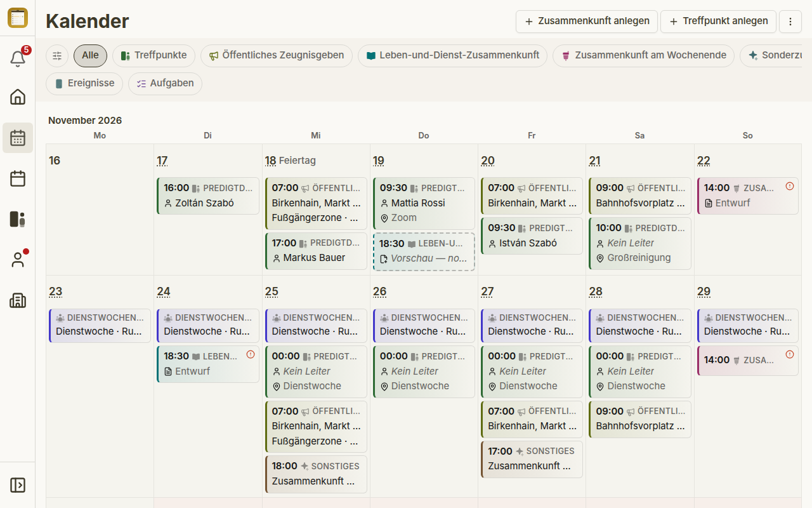Click the warning icon on Sunday 22 event
This screenshot has height=508, width=812.
coord(790,186)
